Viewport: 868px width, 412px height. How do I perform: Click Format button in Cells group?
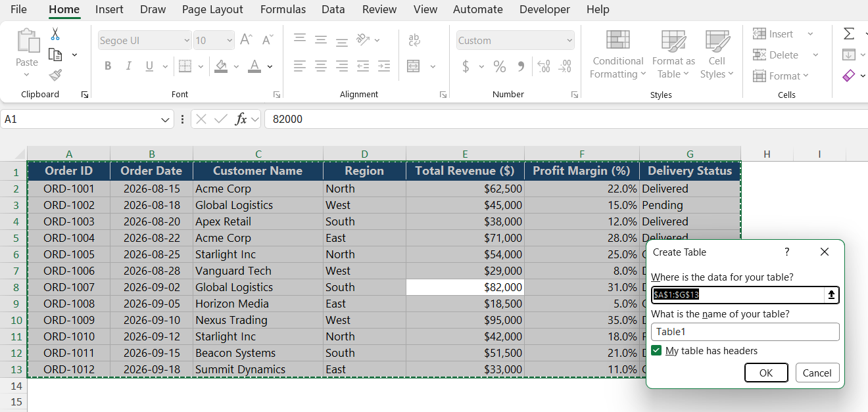tap(781, 76)
